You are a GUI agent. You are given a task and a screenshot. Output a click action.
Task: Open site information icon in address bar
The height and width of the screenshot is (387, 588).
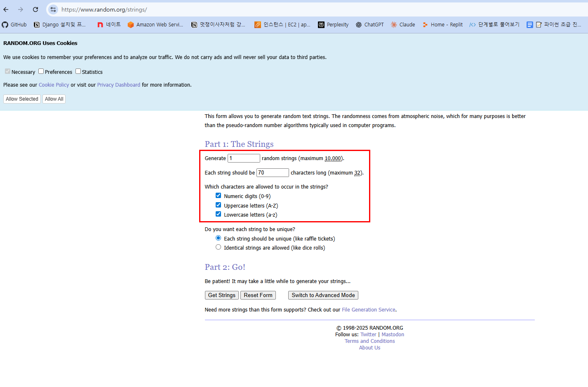point(53,9)
